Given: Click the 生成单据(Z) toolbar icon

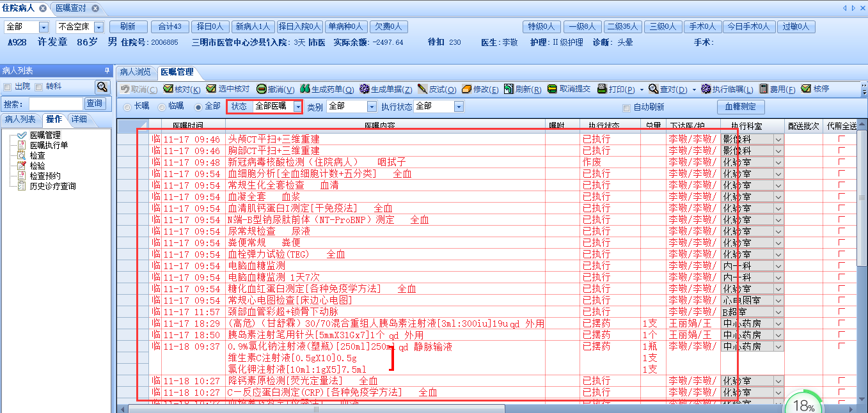Looking at the screenshot, I should 365,90.
